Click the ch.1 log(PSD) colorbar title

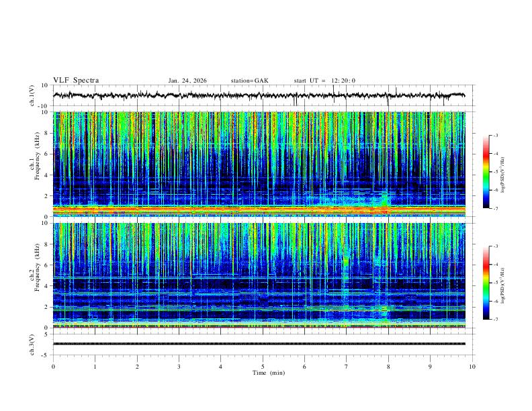pyautogui.click(x=503, y=175)
